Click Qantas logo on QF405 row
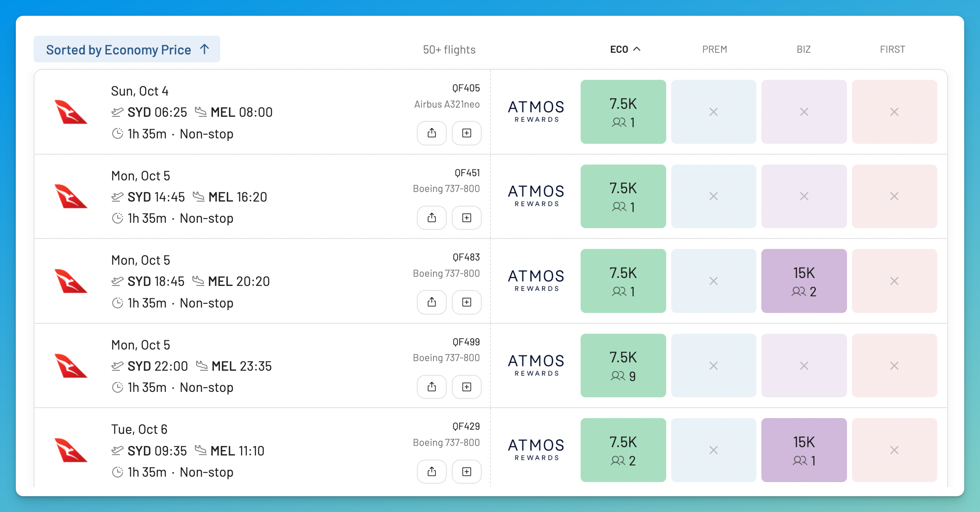 tap(71, 112)
